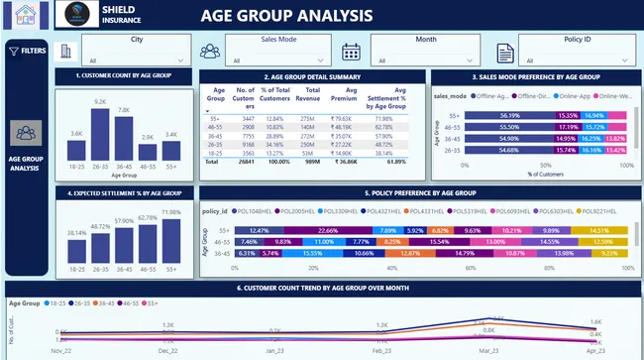
Task: Select the 26-35 customer count bar
Action: (100, 135)
